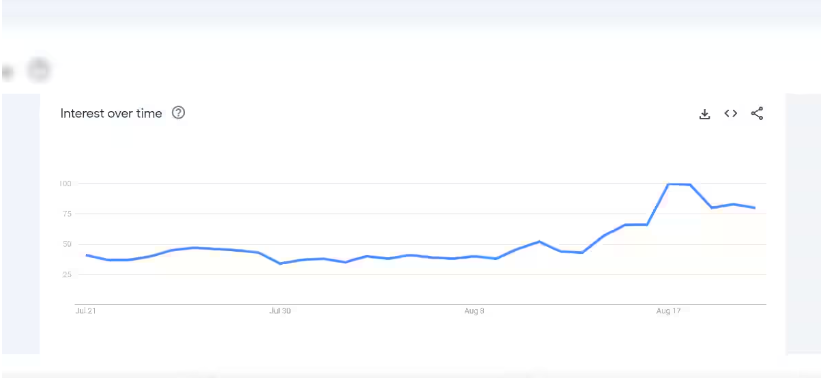Screen dimensions: 827x378
Task: Select the Aug 17 x-axis label
Action: (668, 311)
